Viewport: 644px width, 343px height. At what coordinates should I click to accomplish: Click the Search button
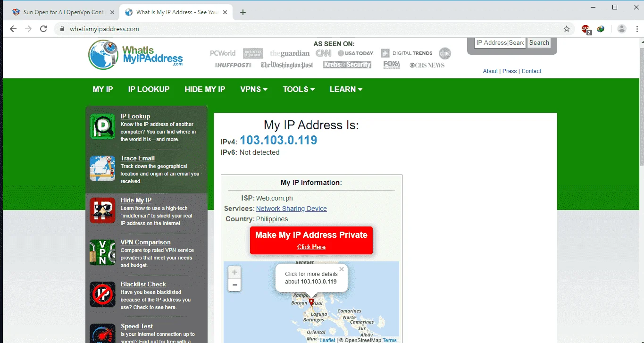(x=539, y=42)
